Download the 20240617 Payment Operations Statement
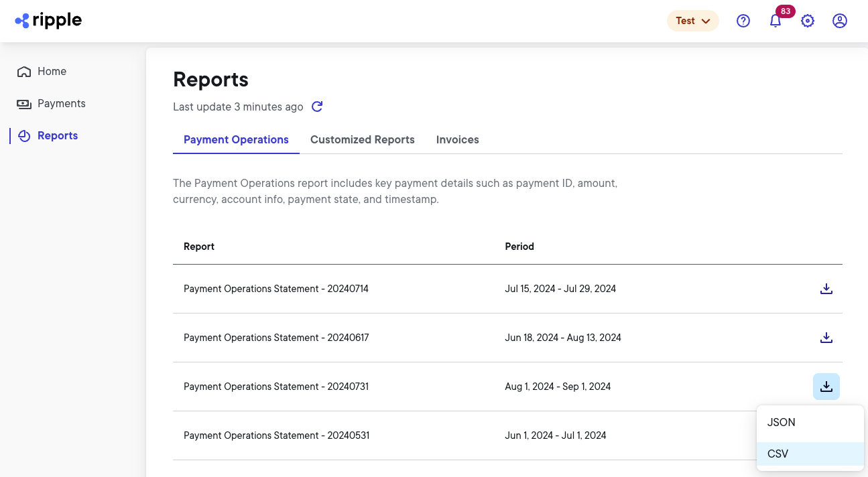 point(826,338)
